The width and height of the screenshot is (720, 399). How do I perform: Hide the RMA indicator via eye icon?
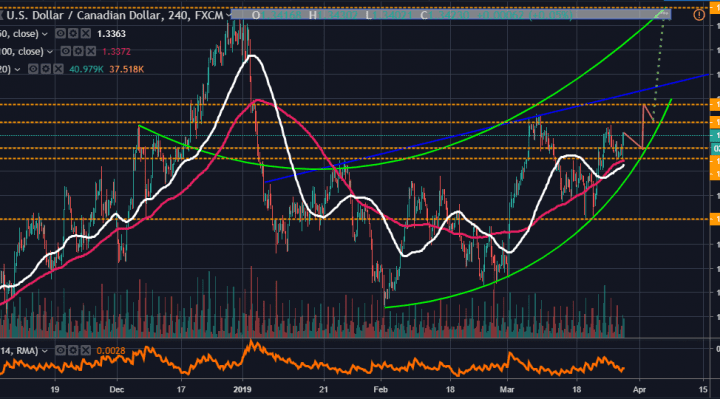[60, 351]
